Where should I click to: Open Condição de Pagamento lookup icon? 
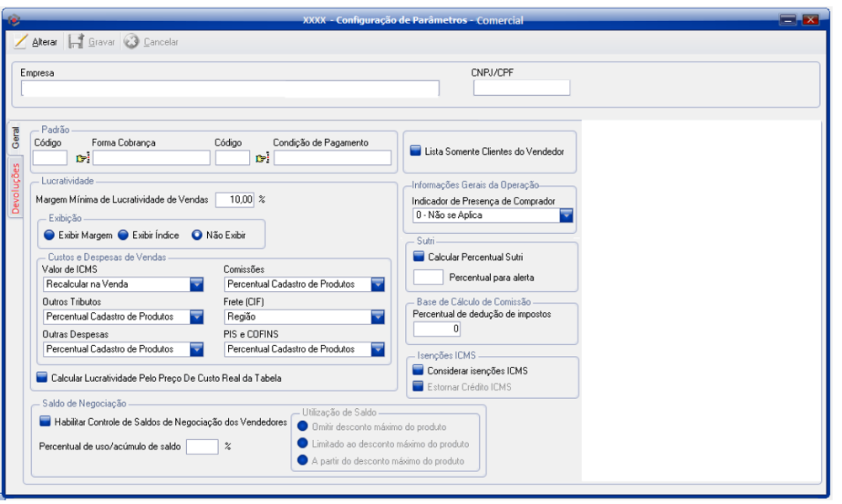tap(263, 158)
